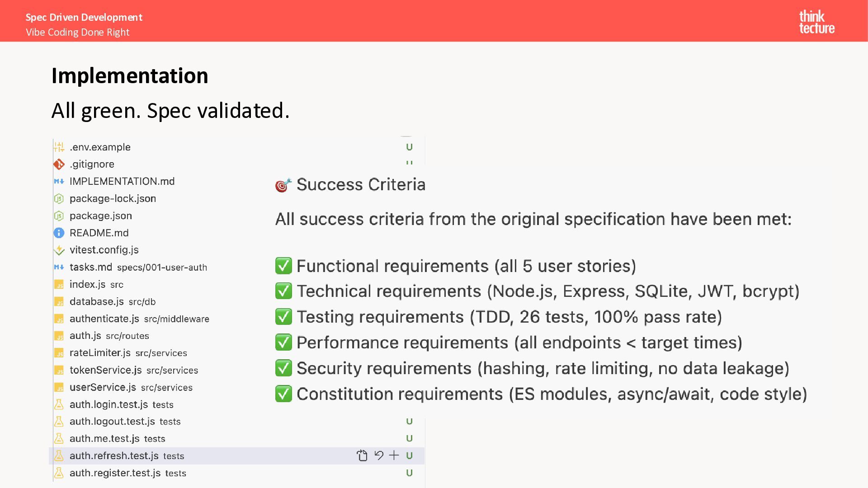Click the Functional requirements green checkmark
Viewport: 868px width, 488px height.
coord(283,266)
